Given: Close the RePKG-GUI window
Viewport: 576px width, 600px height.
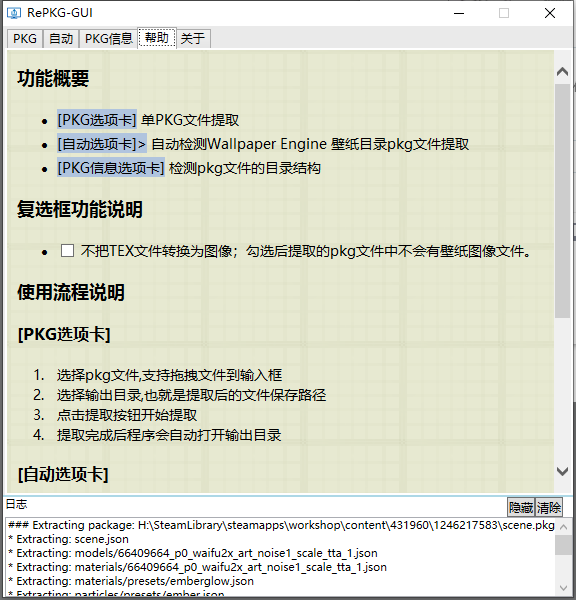Looking at the screenshot, I should click(x=550, y=13).
